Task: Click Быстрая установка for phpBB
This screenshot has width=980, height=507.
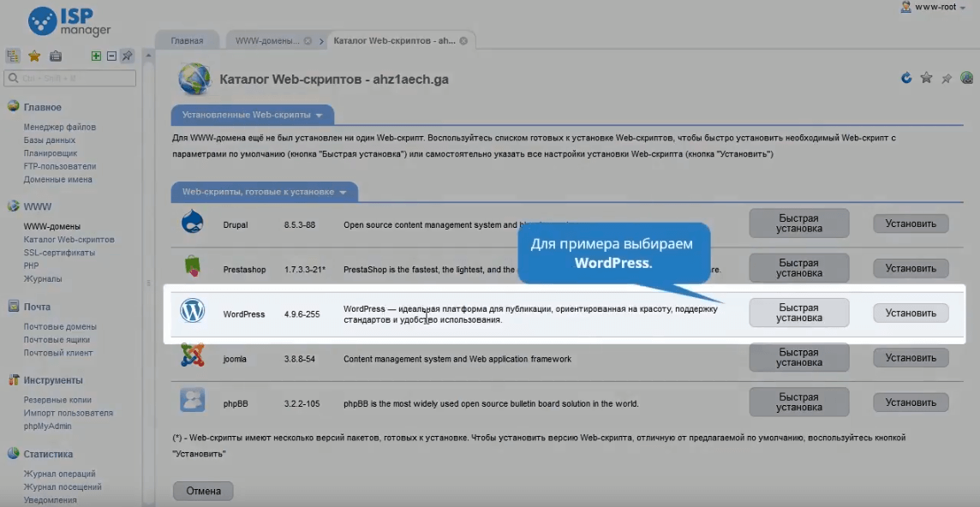Action: click(x=799, y=402)
